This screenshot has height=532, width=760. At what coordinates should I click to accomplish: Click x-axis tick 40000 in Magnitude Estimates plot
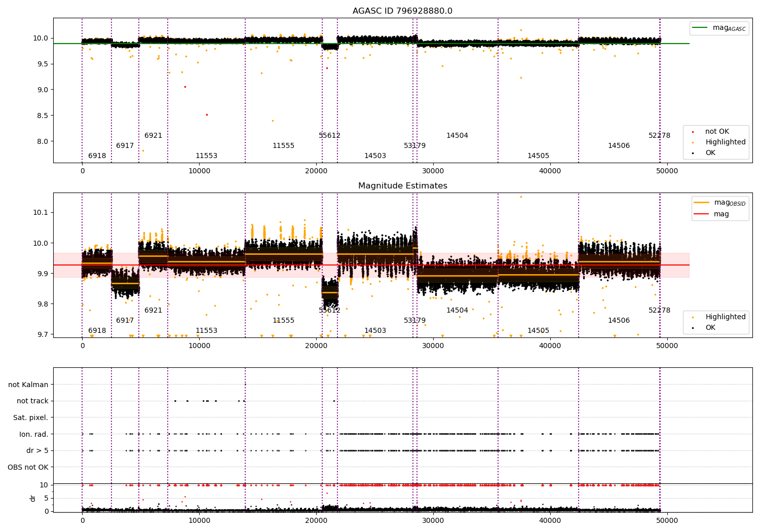coord(550,346)
